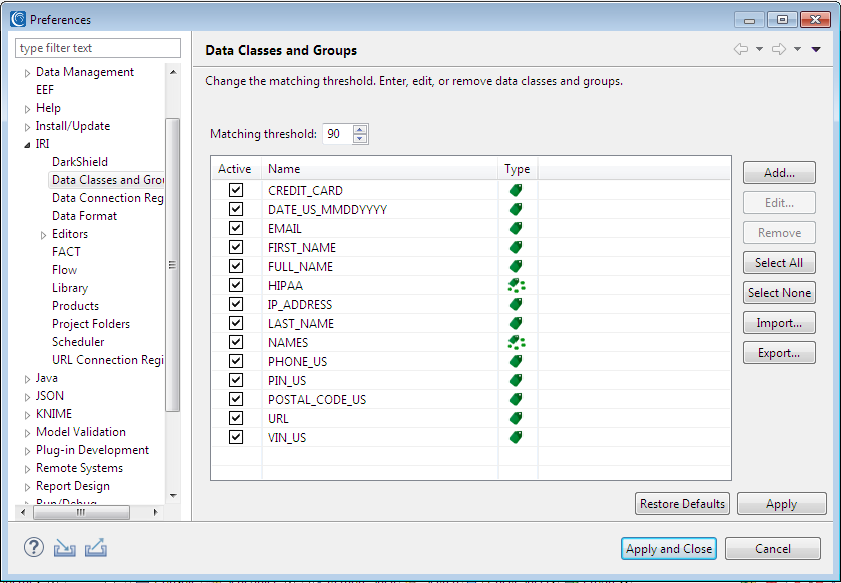Click the Add... button

pos(779,173)
